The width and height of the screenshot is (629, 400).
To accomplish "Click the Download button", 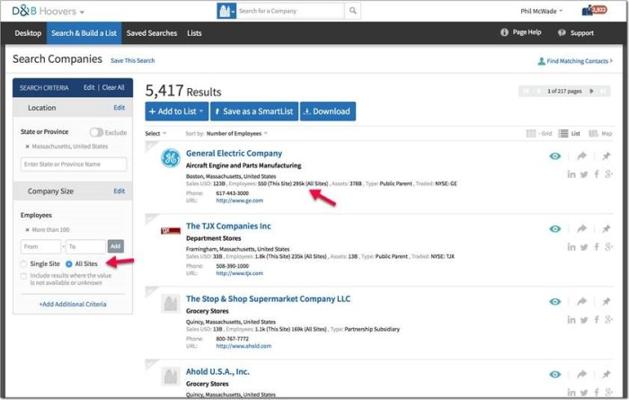I will pyautogui.click(x=327, y=111).
